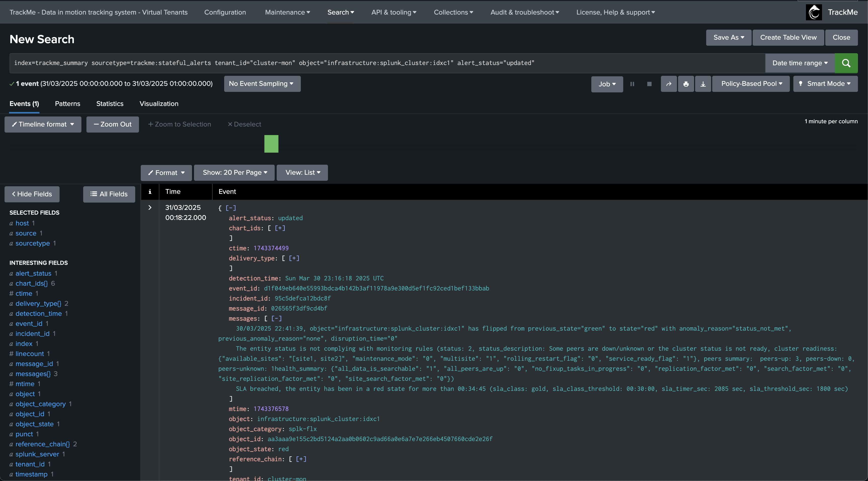
Task: Click the sourcetype selected field
Action: pyautogui.click(x=32, y=243)
